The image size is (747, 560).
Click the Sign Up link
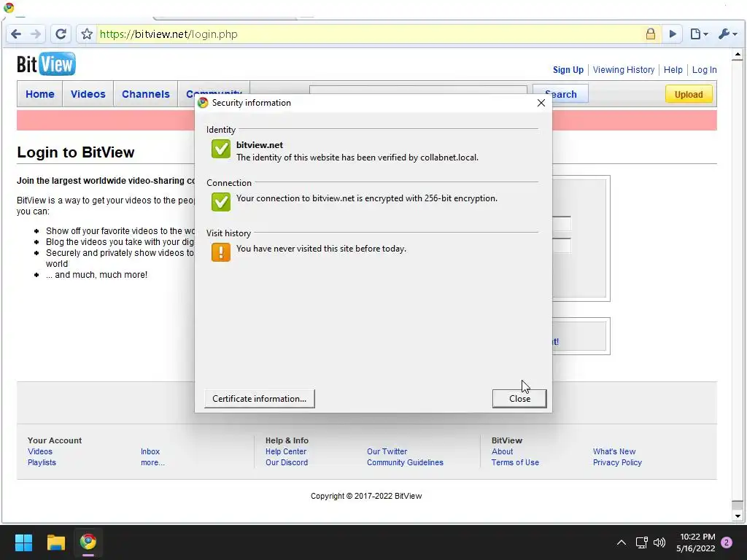(x=568, y=70)
